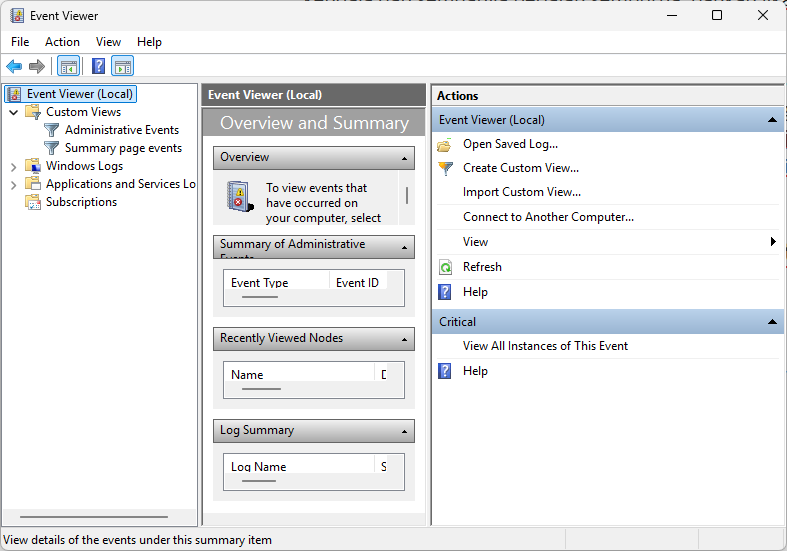Open the View menu in the menu bar
This screenshot has height=551, width=787.
tap(108, 42)
